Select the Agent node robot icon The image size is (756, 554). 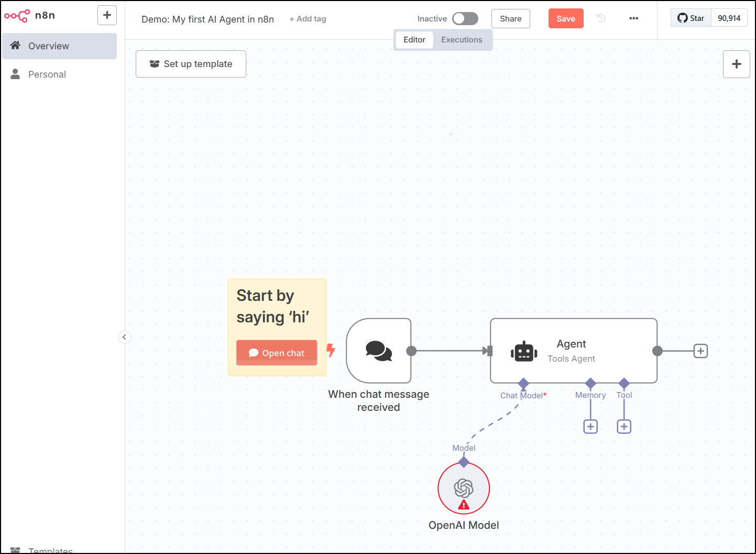pyautogui.click(x=524, y=351)
